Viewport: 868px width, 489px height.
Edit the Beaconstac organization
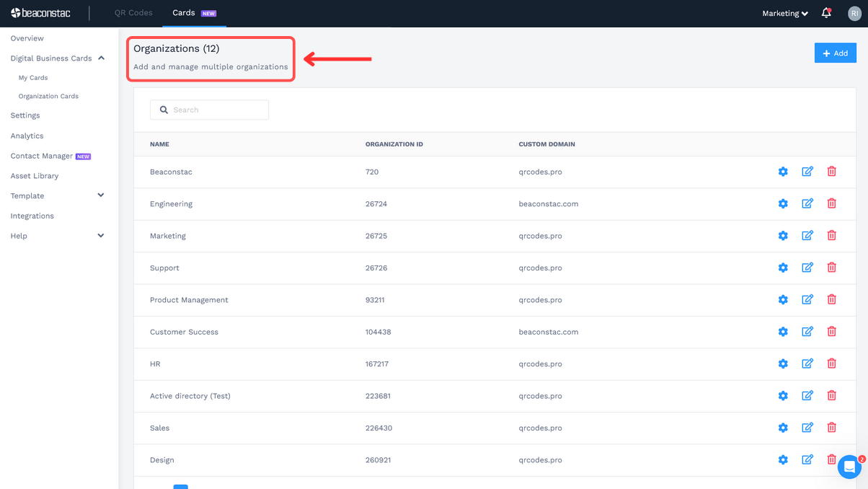pos(807,172)
